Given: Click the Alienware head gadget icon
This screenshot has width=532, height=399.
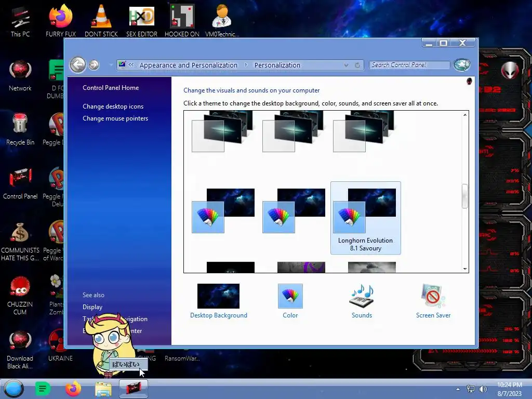Looking at the screenshot, I should click(x=510, y=70).
